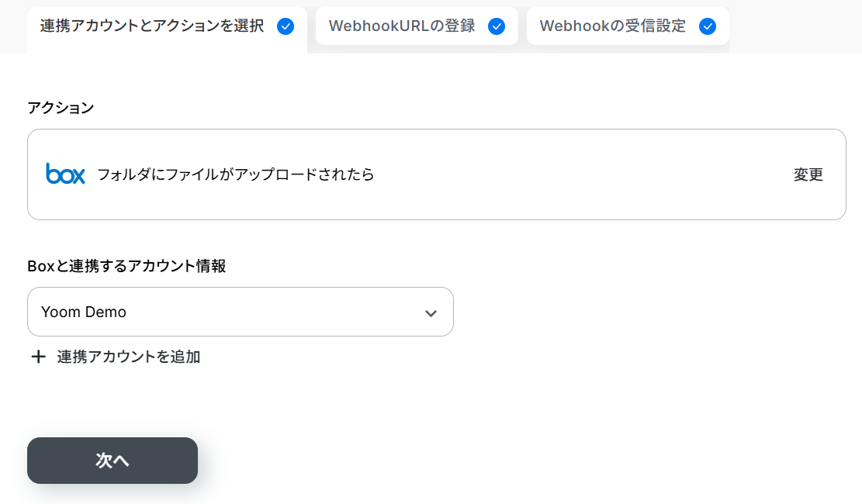Click checkmark icon on Webhookの受信設定 tab
862x504 pixels.
coord(708,26)
